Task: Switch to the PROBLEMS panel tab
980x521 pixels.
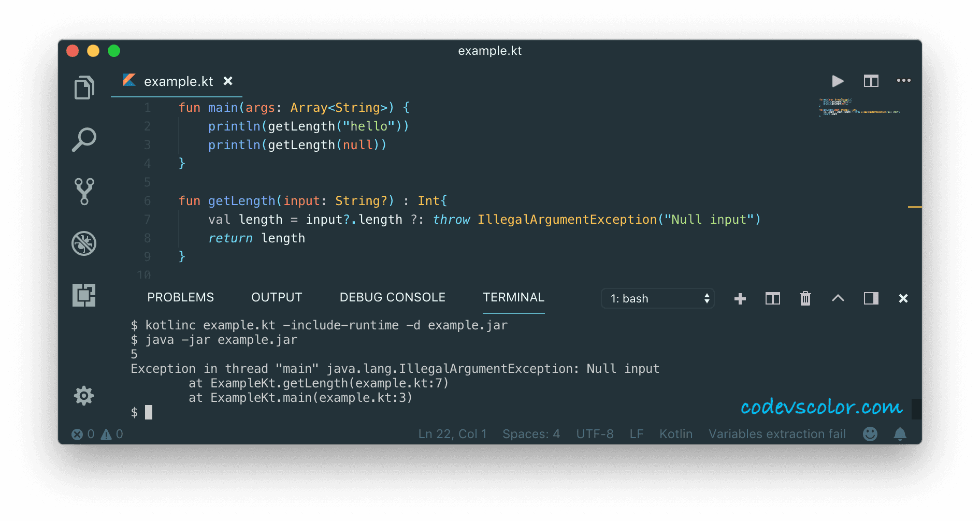Action: click(x=180, y=297)
